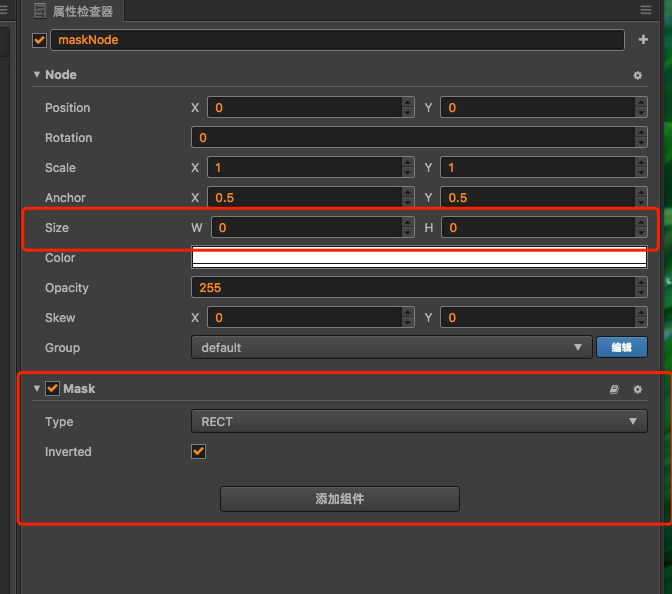Decrease Opacity with the down stepper

pyautogui.click(x=641, y=292)
